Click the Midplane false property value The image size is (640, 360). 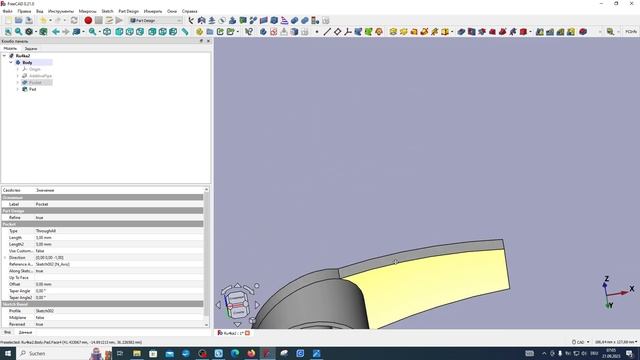click(x=118, y=318)
